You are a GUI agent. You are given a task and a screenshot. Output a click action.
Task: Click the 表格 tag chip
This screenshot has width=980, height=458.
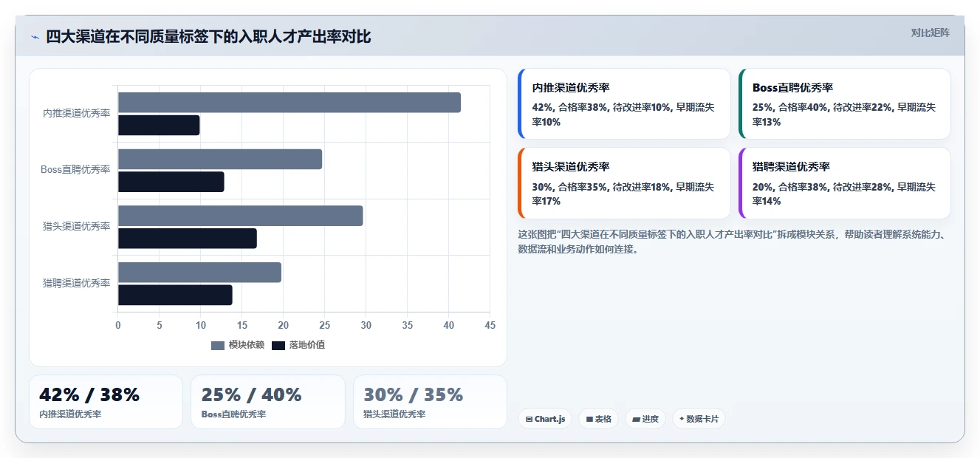(598, 419)
